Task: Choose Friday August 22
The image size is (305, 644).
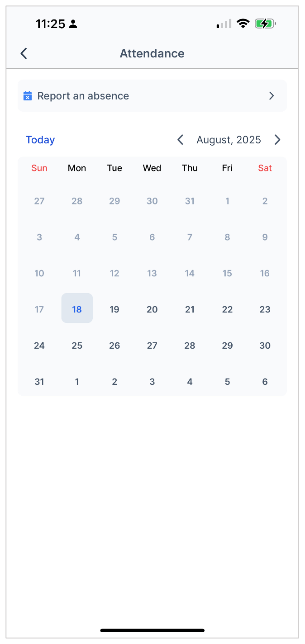Action: click(x=227, y=309)
